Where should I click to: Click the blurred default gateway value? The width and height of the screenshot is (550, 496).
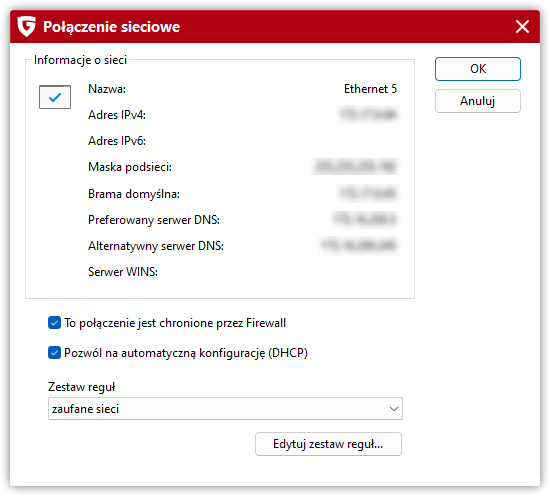[x=368, y=193]
